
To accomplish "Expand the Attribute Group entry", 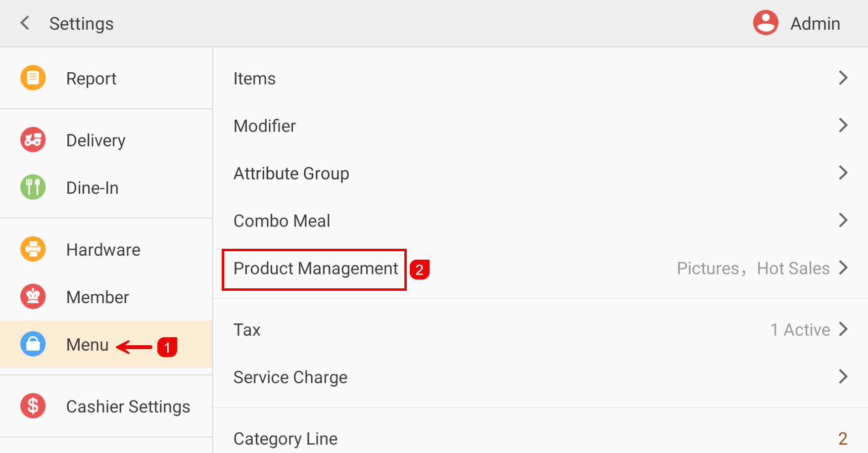I will (x=539, y=173).
